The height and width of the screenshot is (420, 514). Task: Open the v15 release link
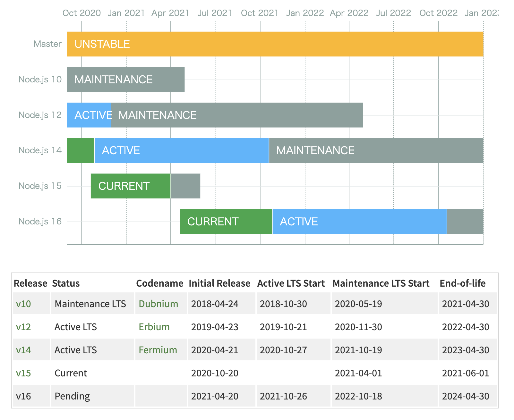coord(23,373)
